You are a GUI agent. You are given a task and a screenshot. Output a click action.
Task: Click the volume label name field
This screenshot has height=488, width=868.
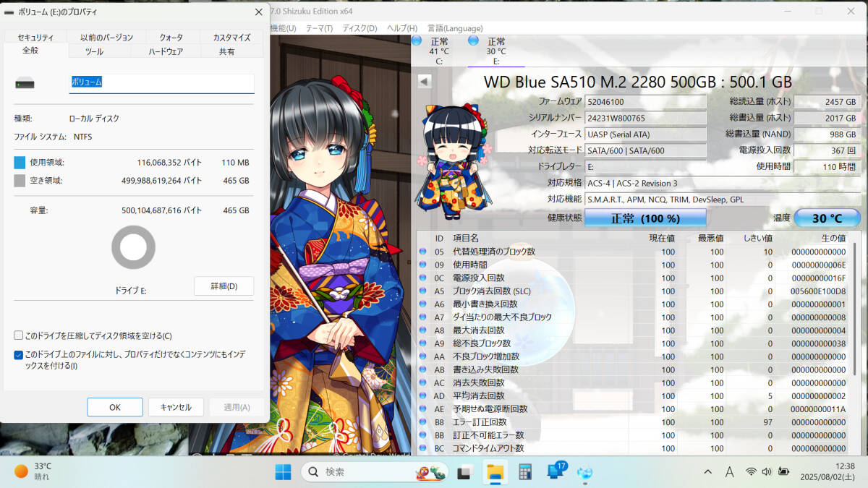pyautogui.click(x=161, y=83)
